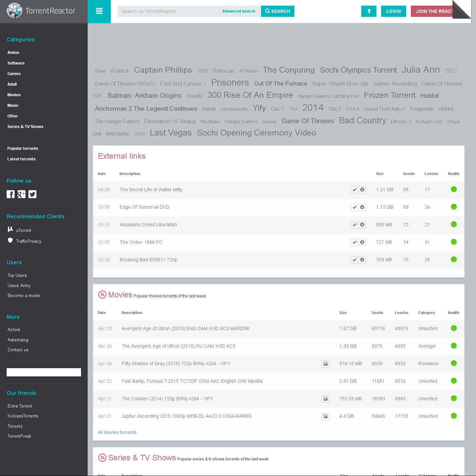
Task: Open the Movies category in sidebar
Action: pyautogui.click(x=14, y=95)
